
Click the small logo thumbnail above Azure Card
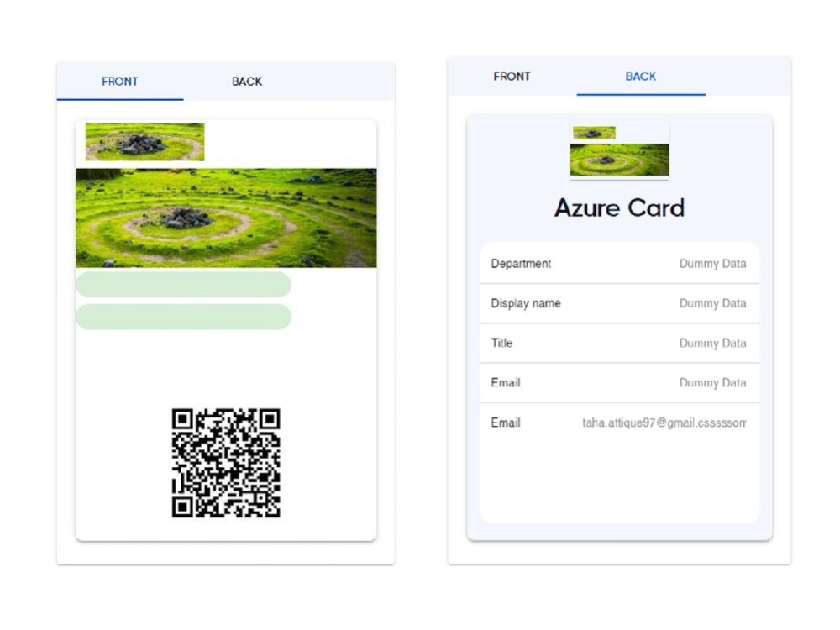594,133
